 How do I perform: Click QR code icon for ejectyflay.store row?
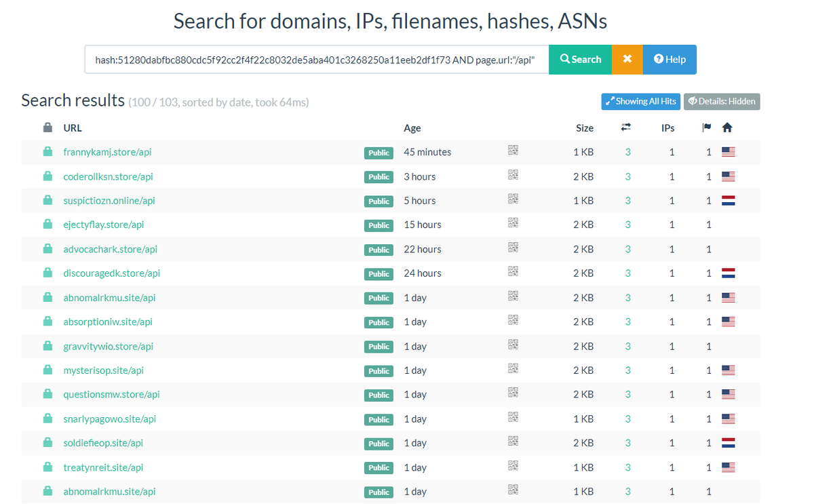point(513,223)
